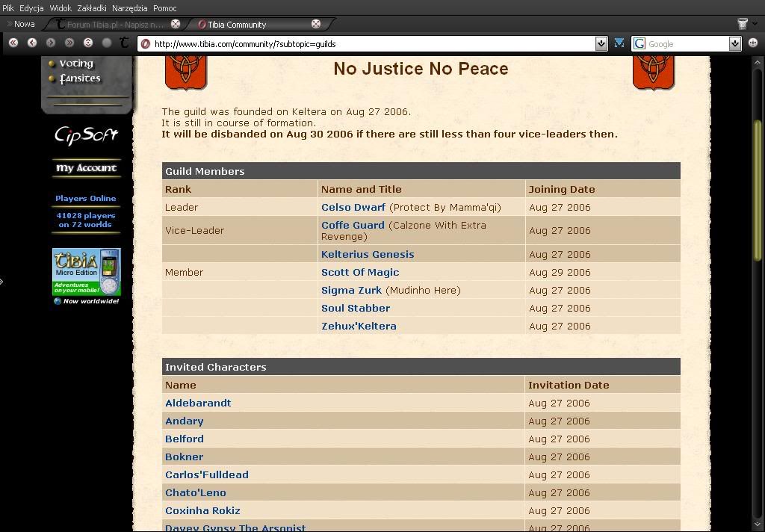Click the Google 'G' search engine icon
The width and height of the screenshot is (765, 532).
(639, 44)
